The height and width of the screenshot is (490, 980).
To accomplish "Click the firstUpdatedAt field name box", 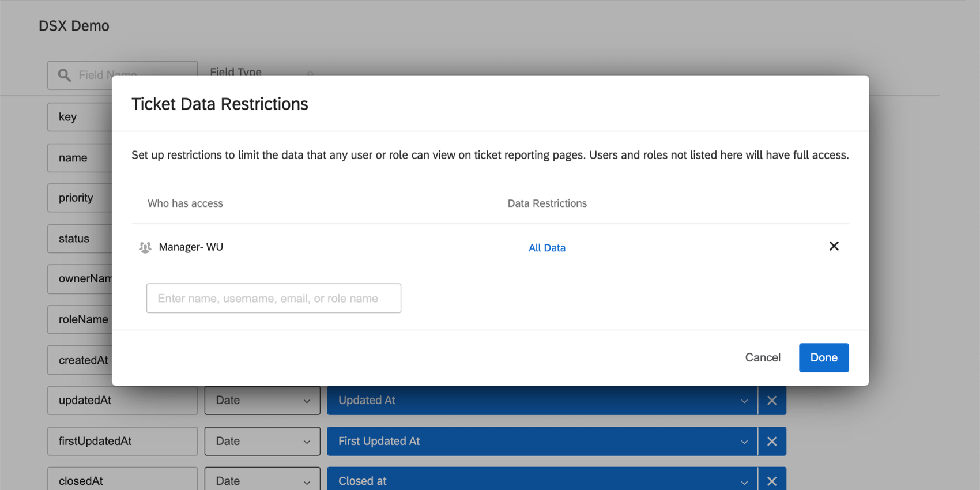I will pyautogui.click(x=122, y=442).
